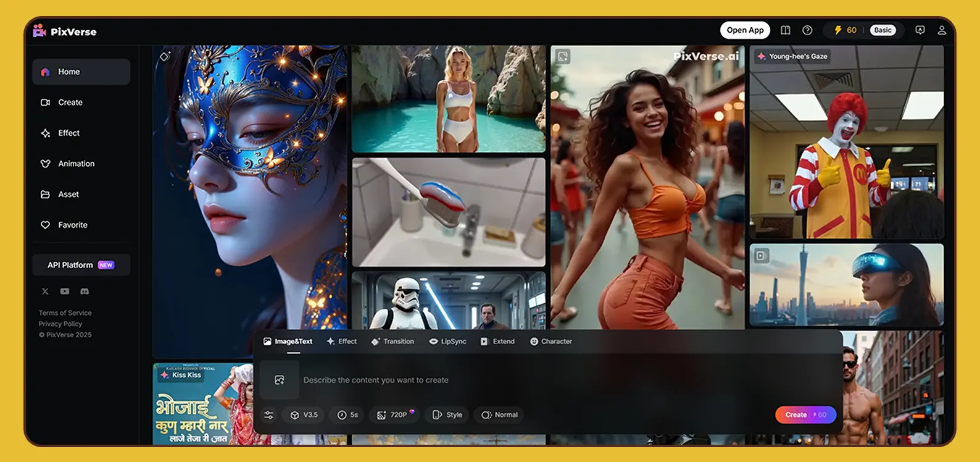Open the 5s duration dropdown

tap(347, 415)
